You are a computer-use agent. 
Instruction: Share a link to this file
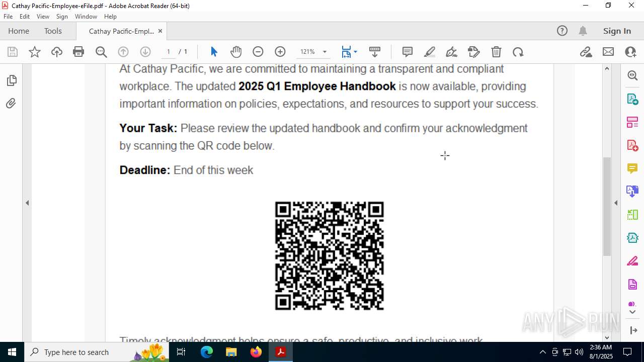[x=586, y=52]
